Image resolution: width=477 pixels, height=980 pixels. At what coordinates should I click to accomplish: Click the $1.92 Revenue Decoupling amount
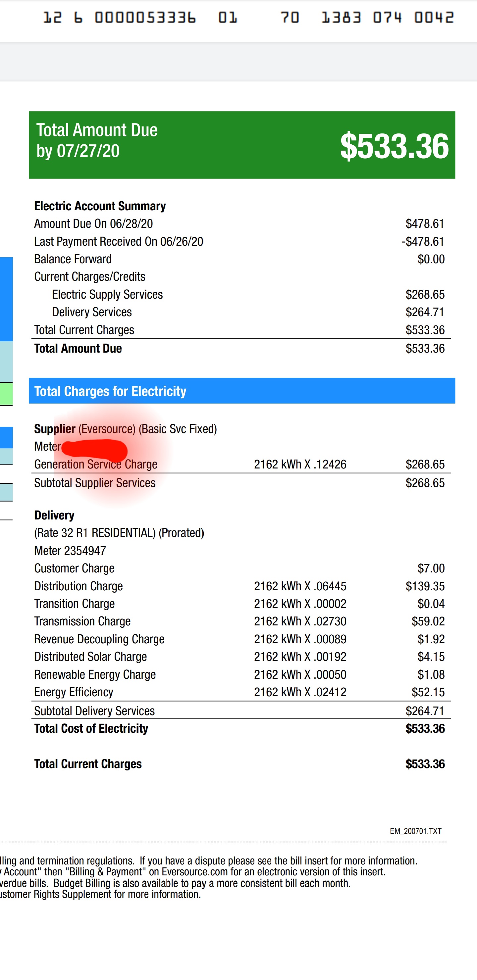(x=431, y=639)
